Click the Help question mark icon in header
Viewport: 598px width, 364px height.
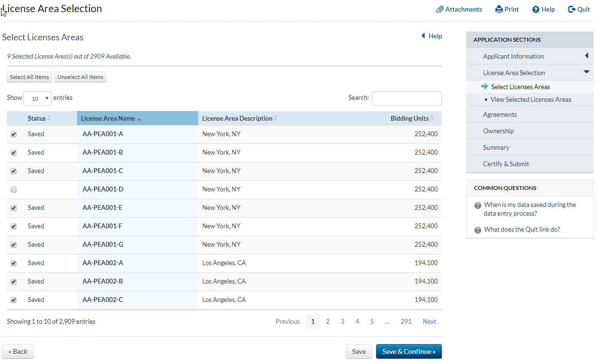tap(535, 10)
